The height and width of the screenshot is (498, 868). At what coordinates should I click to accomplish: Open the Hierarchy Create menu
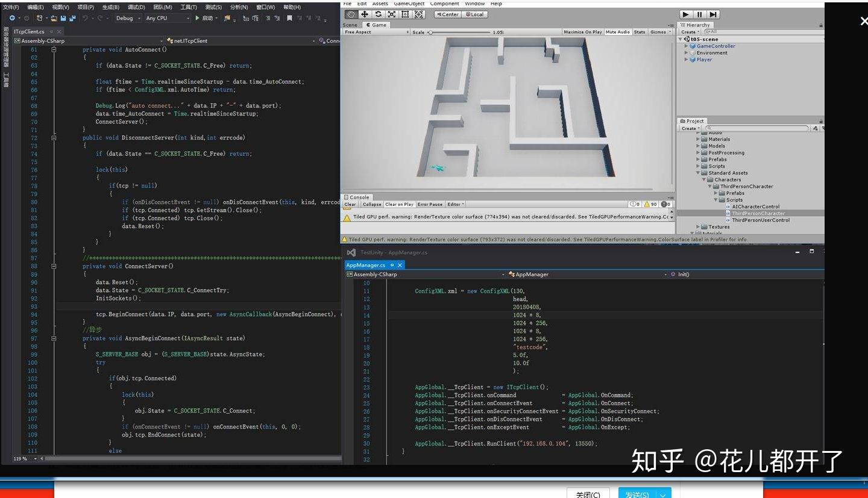(688, 32)
